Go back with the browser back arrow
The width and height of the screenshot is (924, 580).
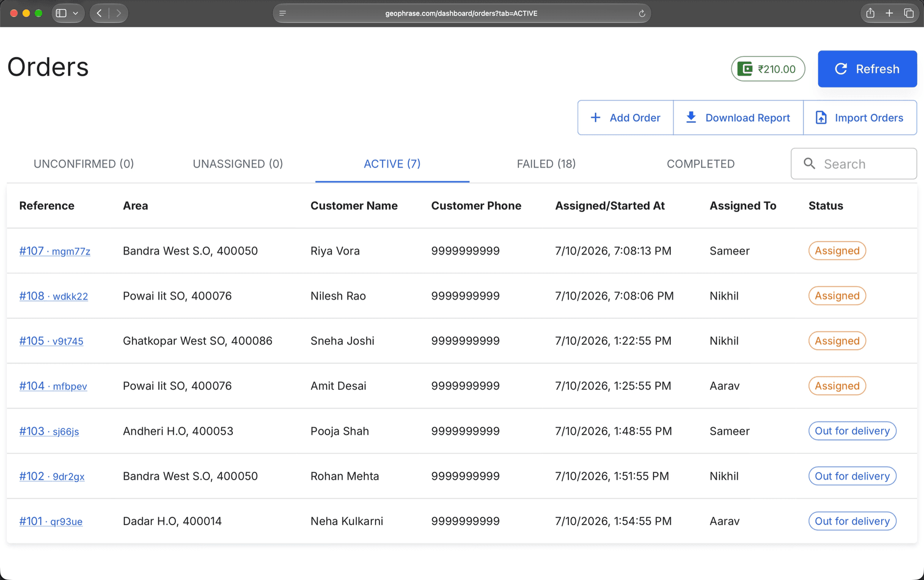99,13
